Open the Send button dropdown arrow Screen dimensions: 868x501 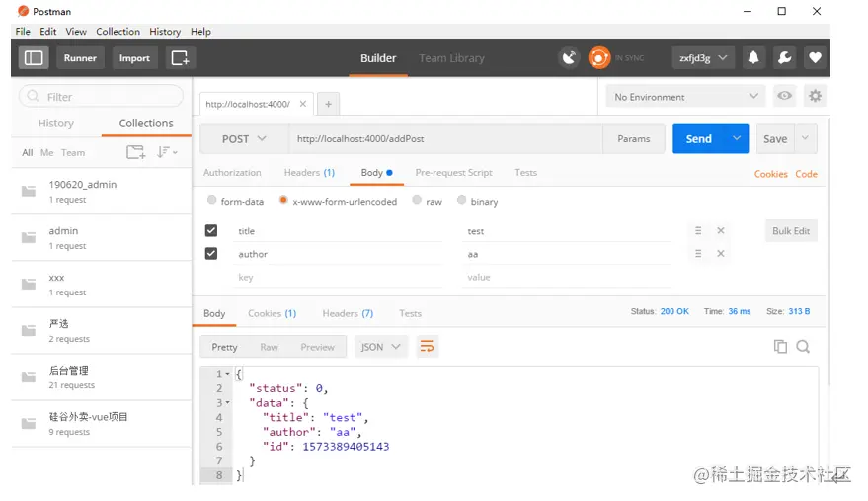coord(737,138)
